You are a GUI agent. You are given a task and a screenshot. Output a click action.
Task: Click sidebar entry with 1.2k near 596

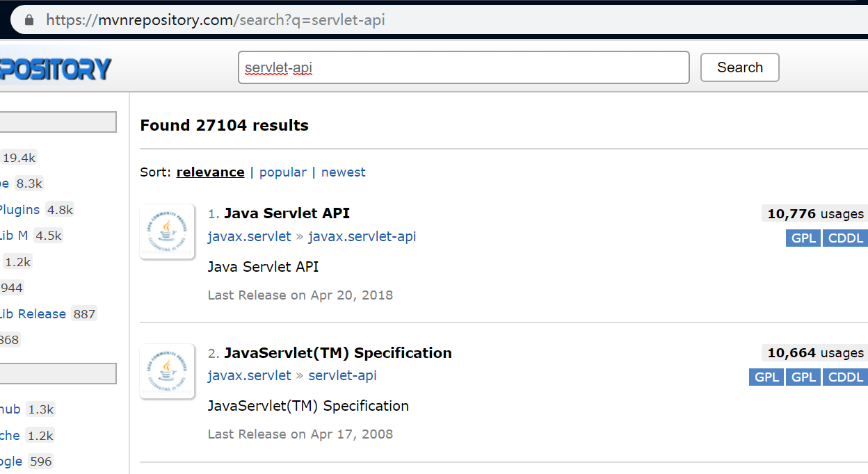28,436
